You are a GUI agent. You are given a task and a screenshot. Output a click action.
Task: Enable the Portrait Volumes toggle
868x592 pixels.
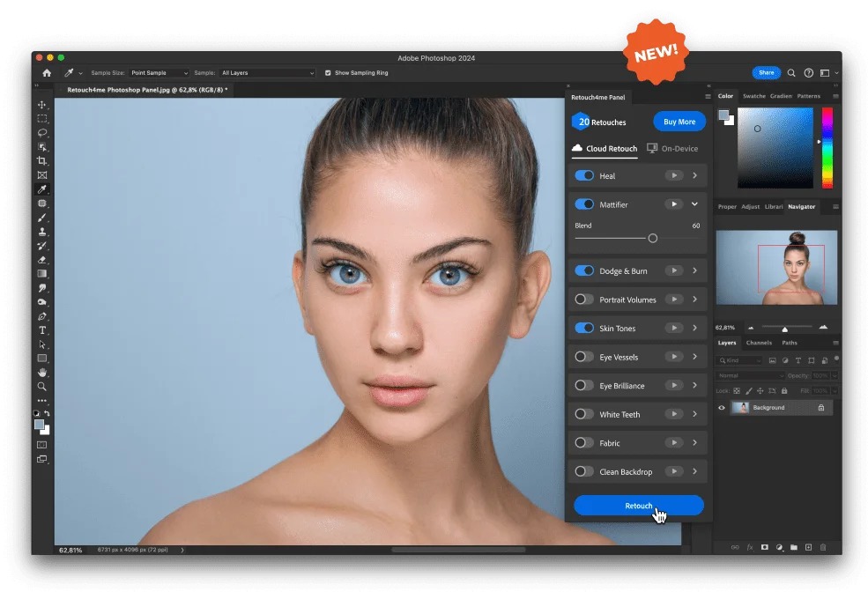point(584,300)
